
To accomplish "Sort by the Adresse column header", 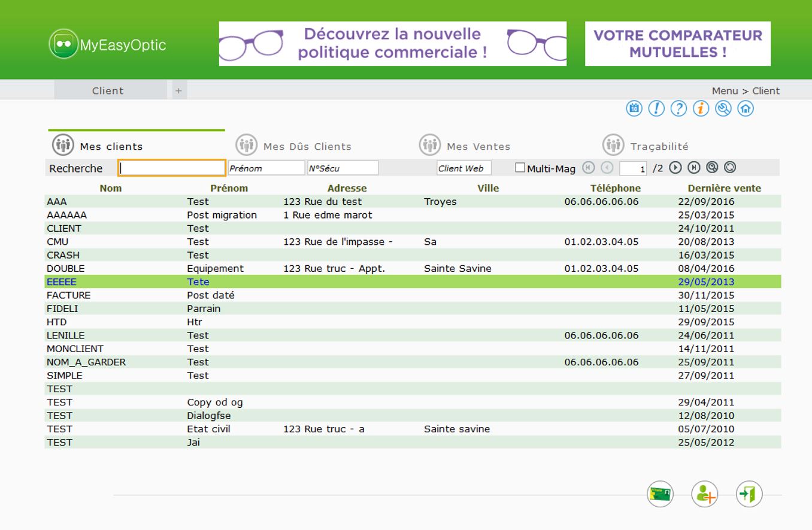I will [x=347, y=188].
